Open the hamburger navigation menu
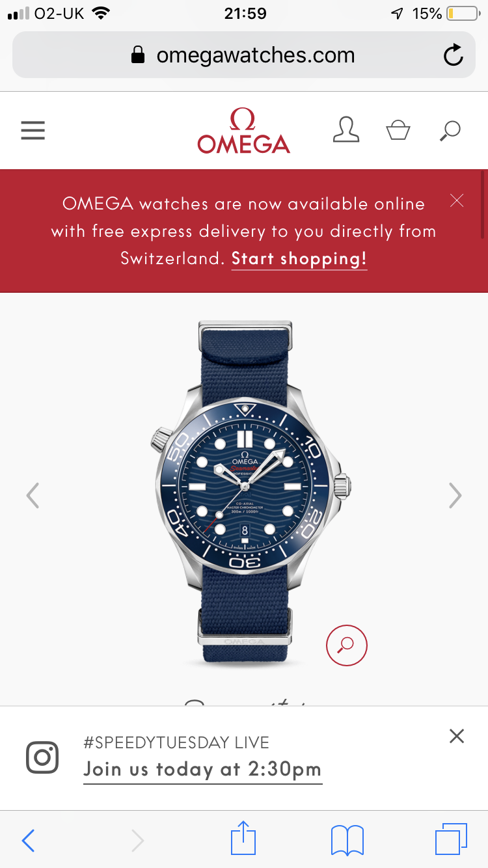The image size is (488, 868). point(33,130)
